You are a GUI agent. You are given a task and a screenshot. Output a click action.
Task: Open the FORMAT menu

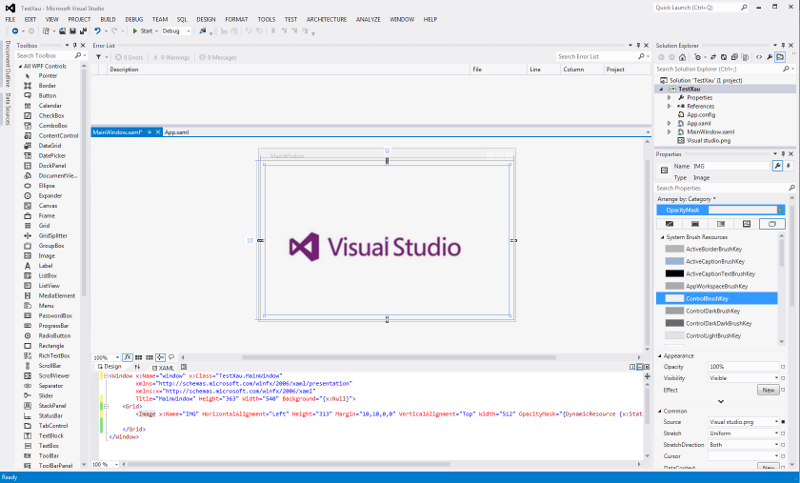(x=236, y=19)
